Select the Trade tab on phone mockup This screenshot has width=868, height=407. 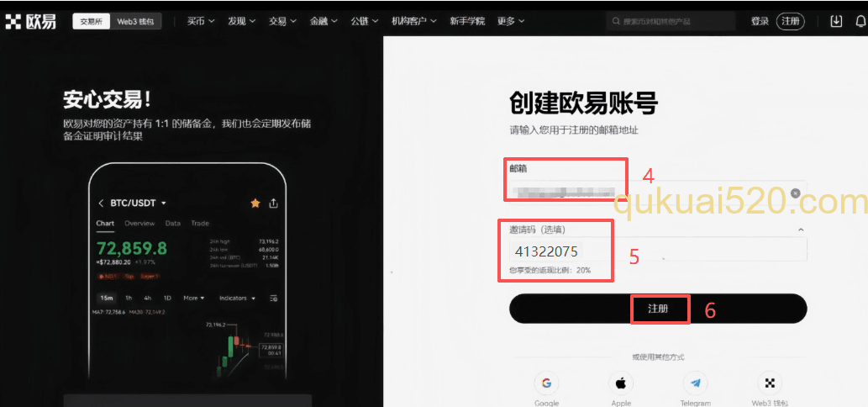point(200,224)
